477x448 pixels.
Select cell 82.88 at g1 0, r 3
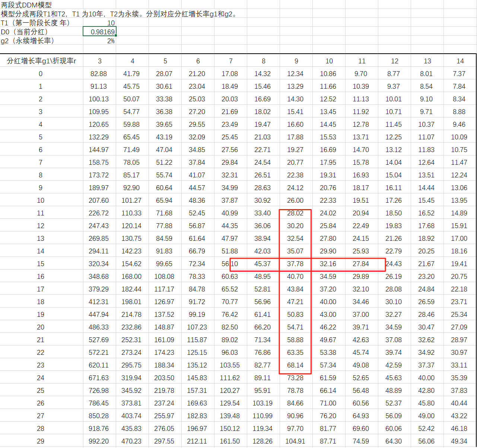tap(100, 73)
